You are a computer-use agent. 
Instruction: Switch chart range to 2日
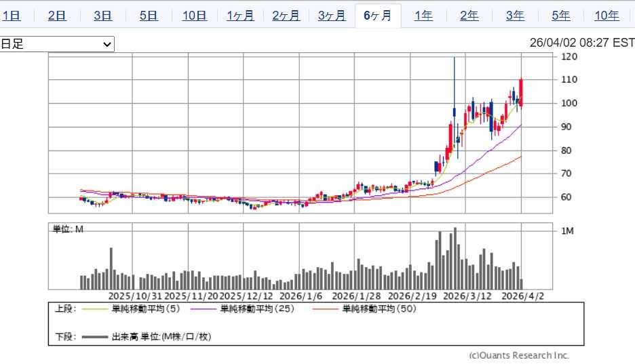[57, 16]
